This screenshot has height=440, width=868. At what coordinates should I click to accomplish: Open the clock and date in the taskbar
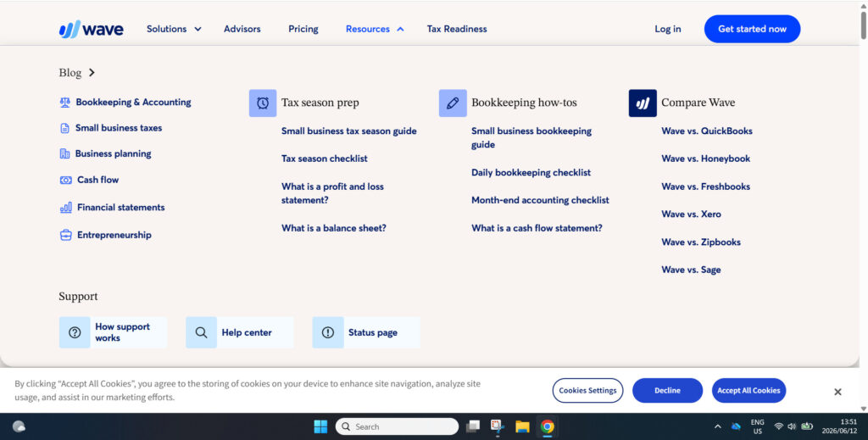(x=839, y=426)
